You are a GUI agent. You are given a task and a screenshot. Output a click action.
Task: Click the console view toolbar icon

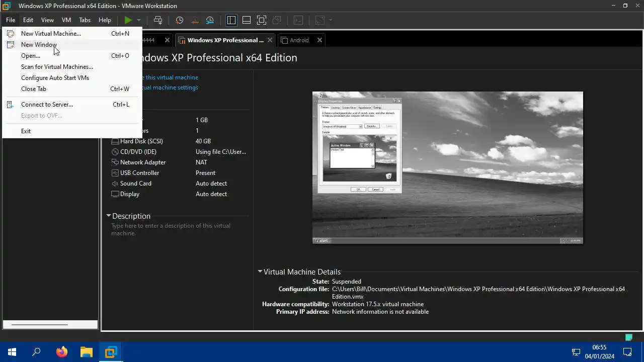click(x=298, y=20)
